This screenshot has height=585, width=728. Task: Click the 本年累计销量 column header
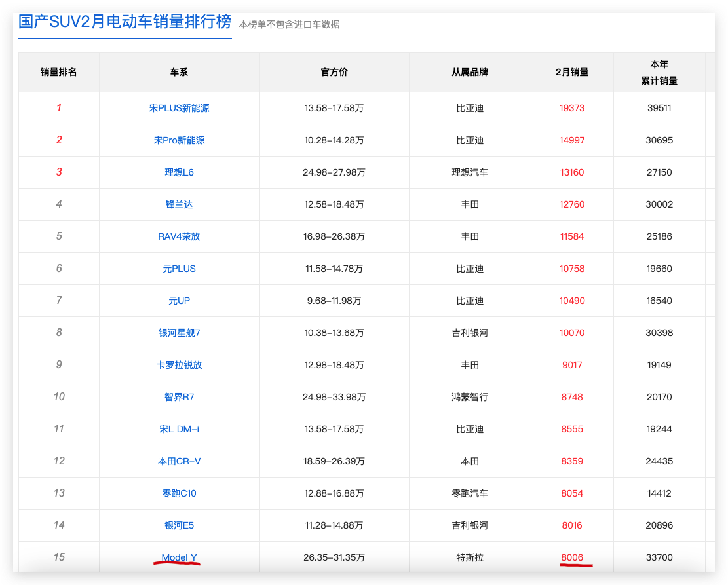pos(659,73)
